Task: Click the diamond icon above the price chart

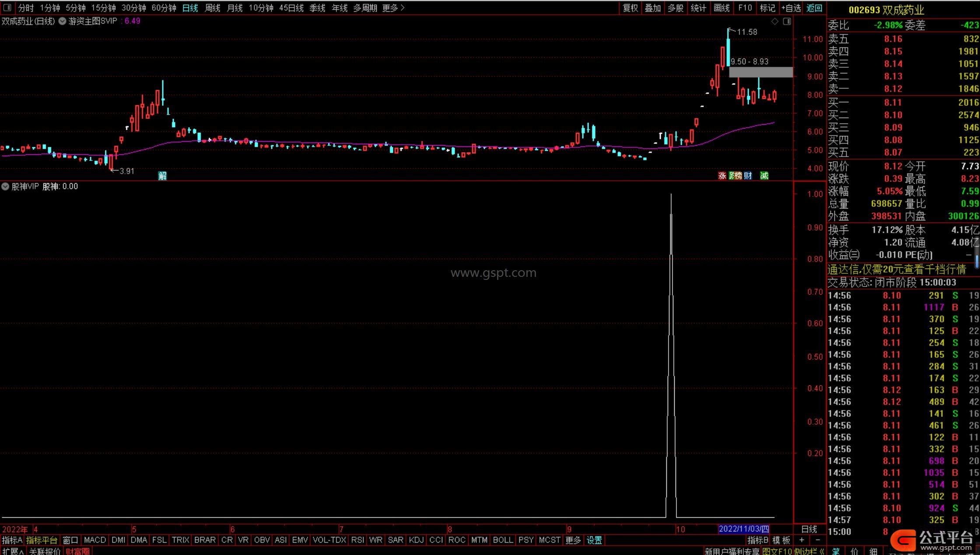Action: tap(775, 21)
